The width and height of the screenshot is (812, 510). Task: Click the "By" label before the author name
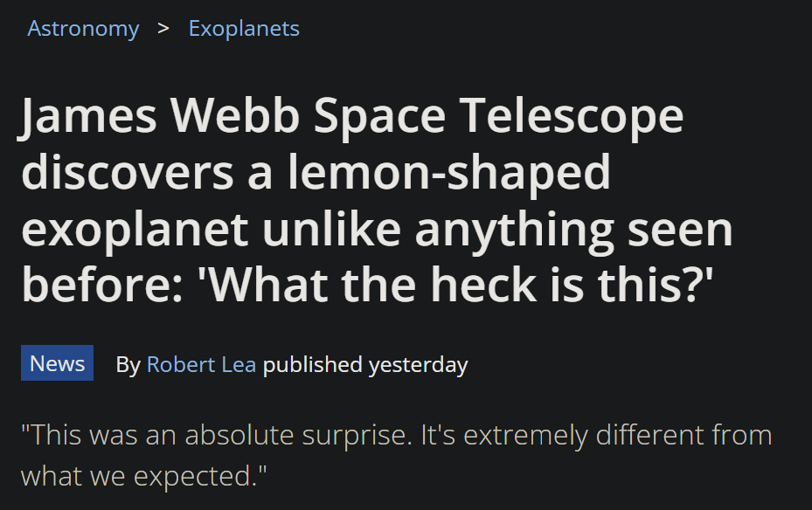[x=128, y=364]
